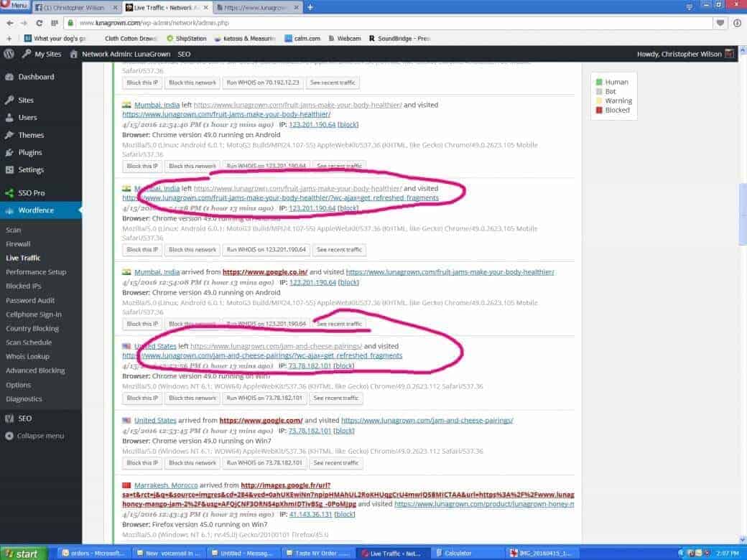Open Advanced Blocking submenu
The image size is (747, 560).
pos(35,370)
